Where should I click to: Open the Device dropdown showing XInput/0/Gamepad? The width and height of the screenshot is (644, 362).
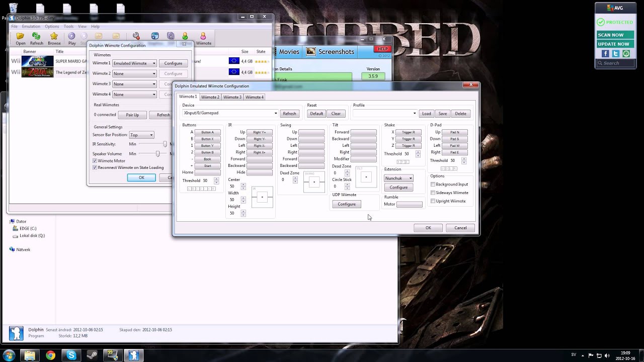(230, 114)
